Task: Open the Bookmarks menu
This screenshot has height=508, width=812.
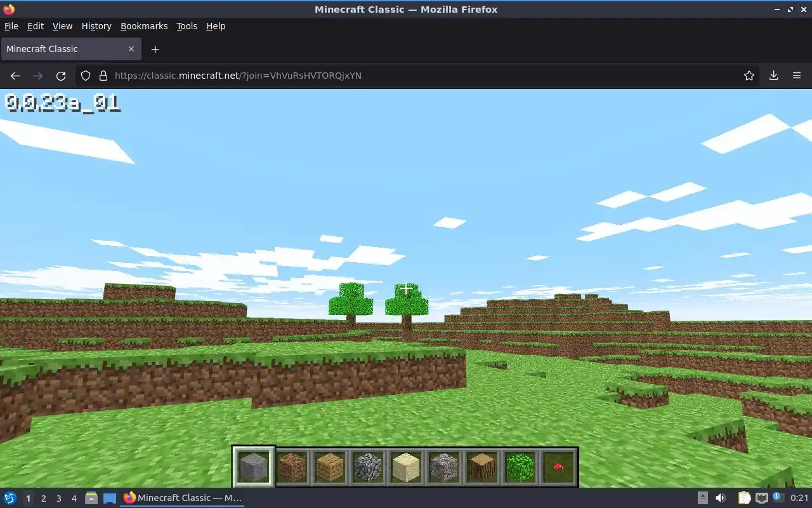Action: click(x=144, y=26)
